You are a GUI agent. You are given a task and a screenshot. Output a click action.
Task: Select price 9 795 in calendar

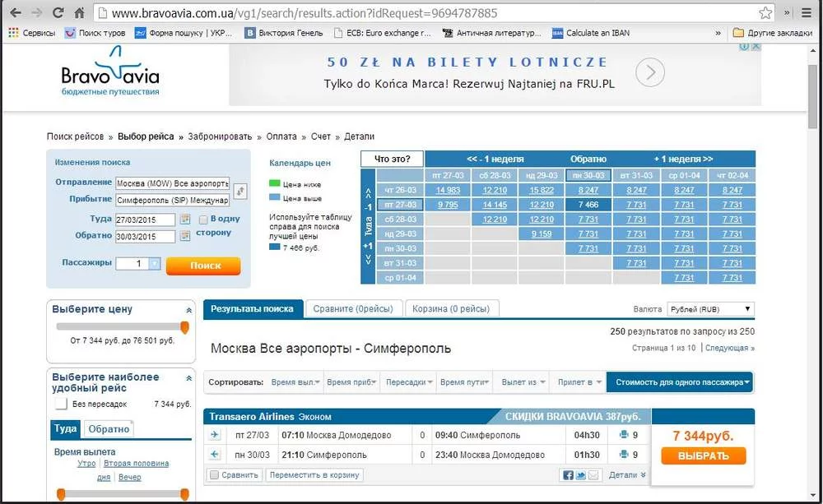click(x=447, y=205)
